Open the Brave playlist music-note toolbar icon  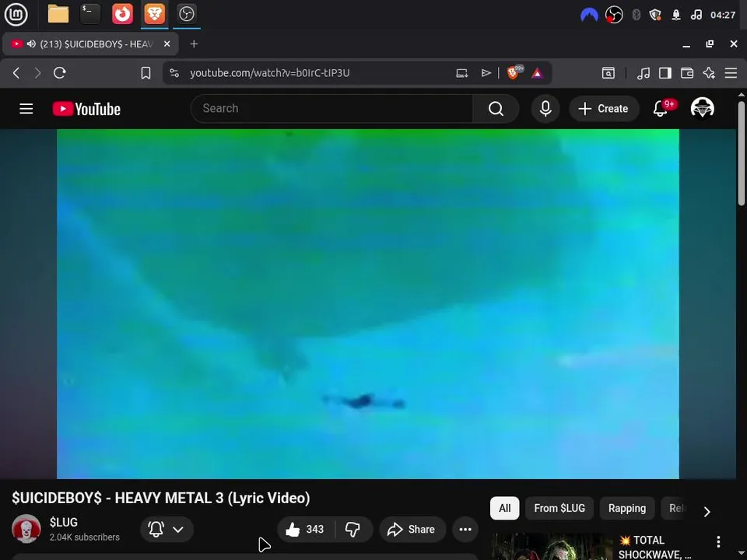pos(644,73)
